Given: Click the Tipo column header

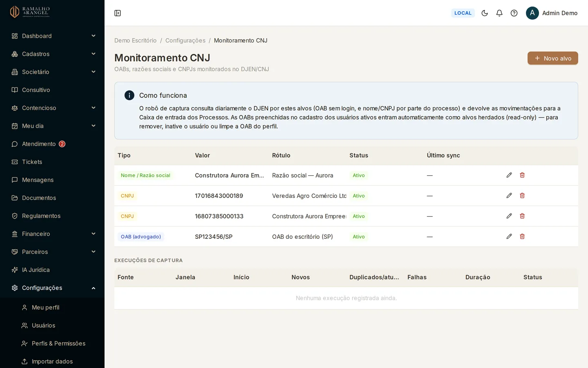Looking at the screenshot, I should click(124, 155).
